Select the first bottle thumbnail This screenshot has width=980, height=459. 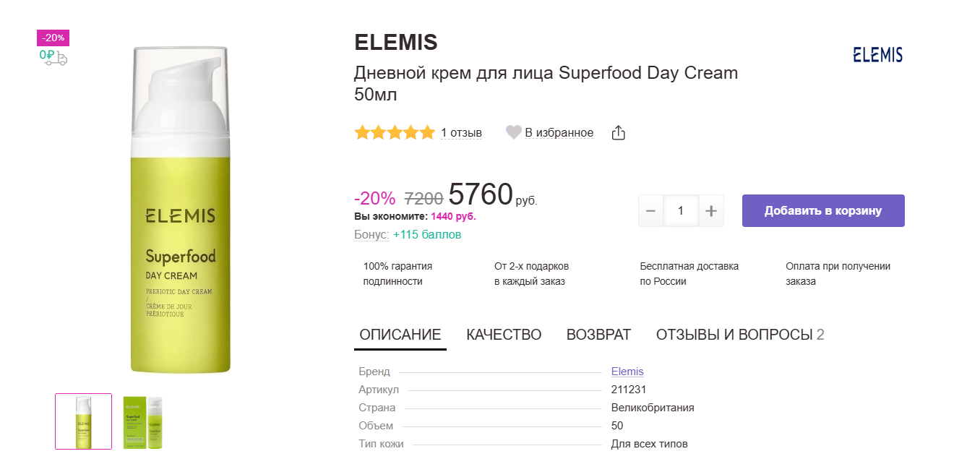84,421
